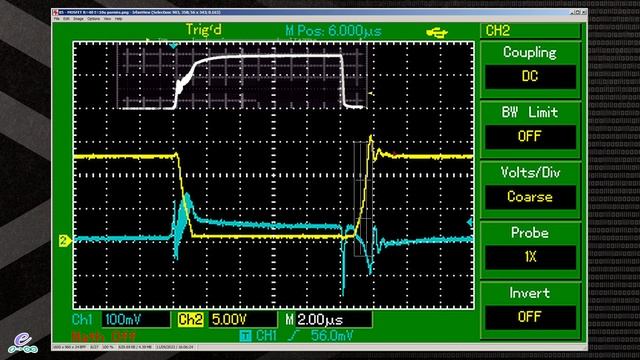640x360 pixels.
Task: Click the USB connection icon on scope header
Action: (437, 33)
